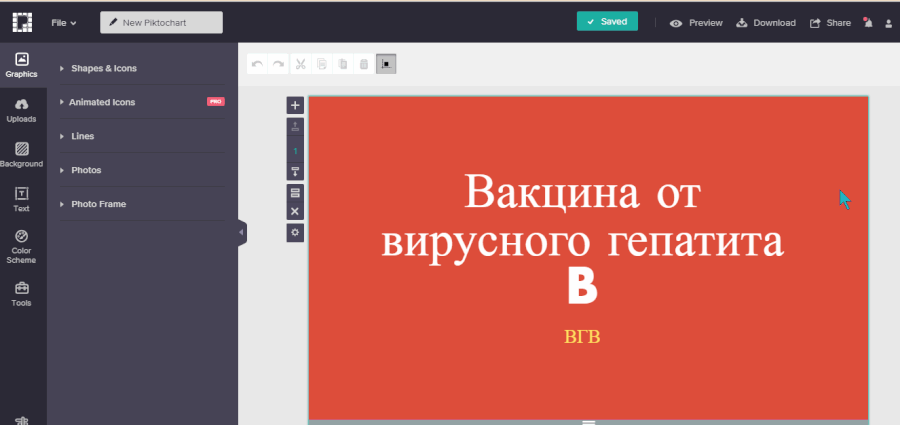Toggle the alignment guide button in toolbar
The image size is (900, 425).
pos(386,64)
